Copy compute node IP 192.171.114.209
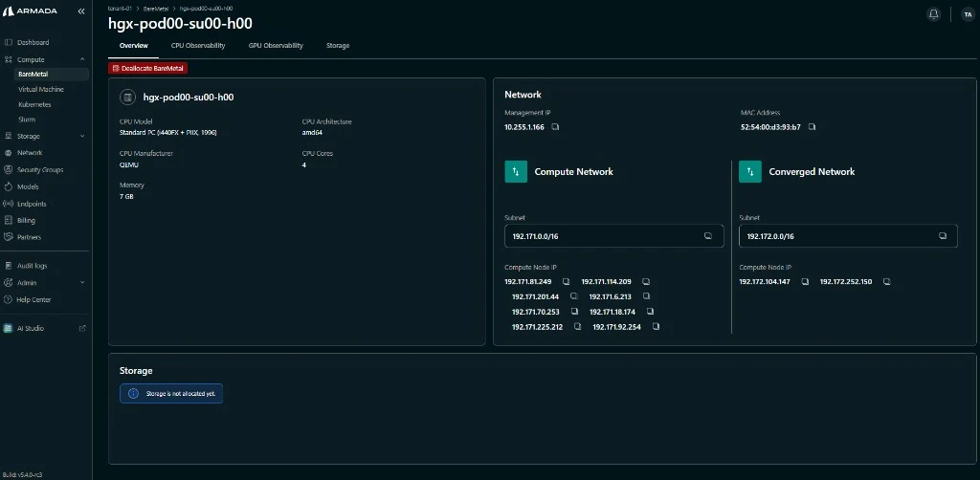This screenshot has height=480, width=980. (646, 281)
